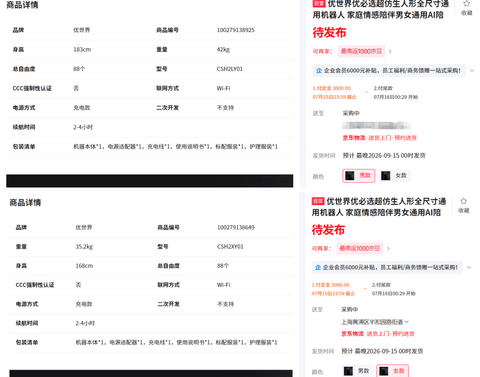The image size is (480, 377).
Task: Click the 京东物流 link in the 183cm listing
Action: [x=354, y=138]
